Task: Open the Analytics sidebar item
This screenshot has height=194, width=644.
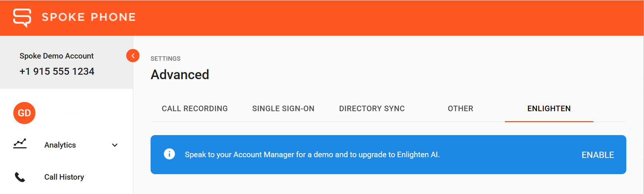Action: pos(66,145)
